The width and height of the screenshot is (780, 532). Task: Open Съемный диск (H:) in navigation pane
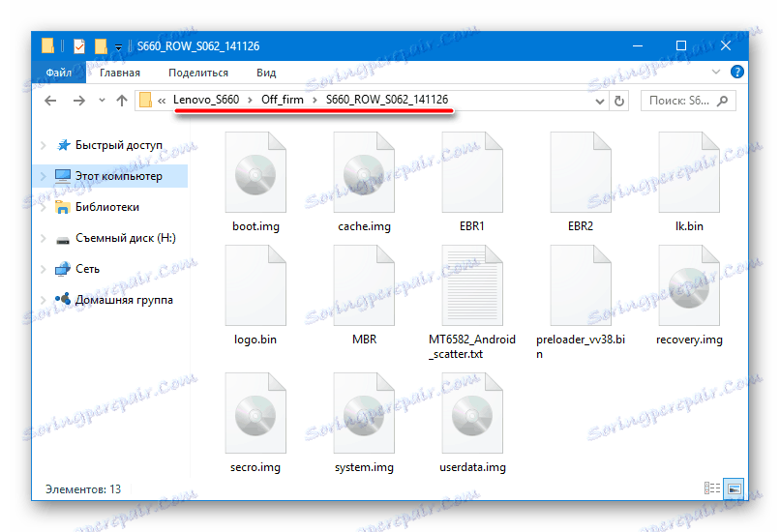click(126, 238)
